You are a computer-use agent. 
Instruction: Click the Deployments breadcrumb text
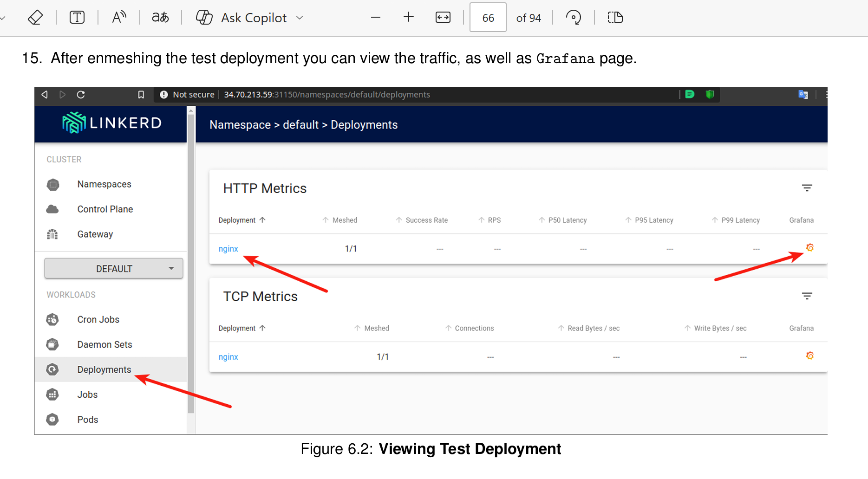pos(364,125)
